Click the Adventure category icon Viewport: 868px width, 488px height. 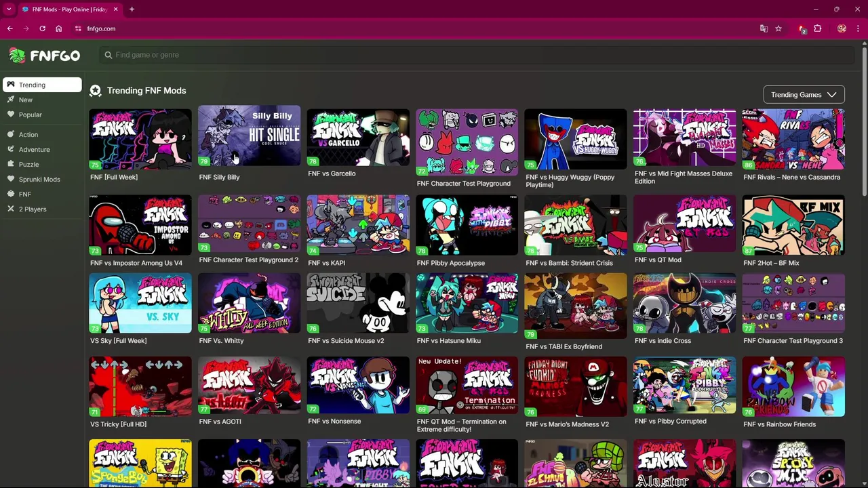coord(11,149)
